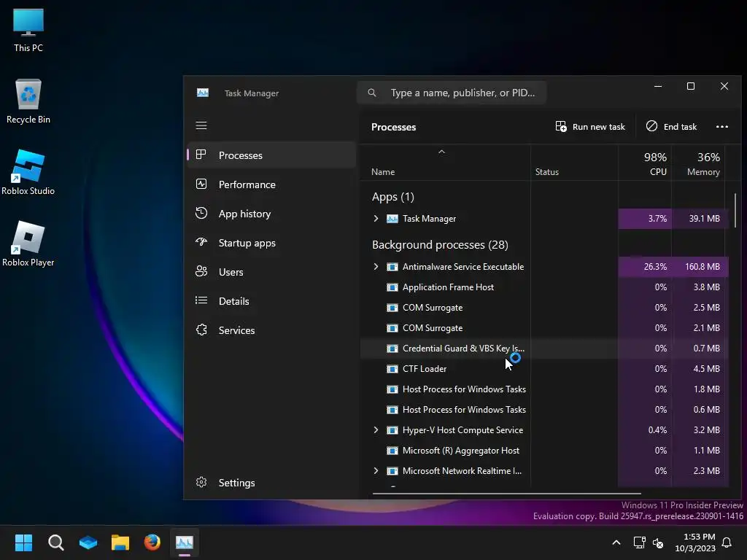Open the clock and date in taskbar
The height and width of the screenshot is (560, 747).
694,542
